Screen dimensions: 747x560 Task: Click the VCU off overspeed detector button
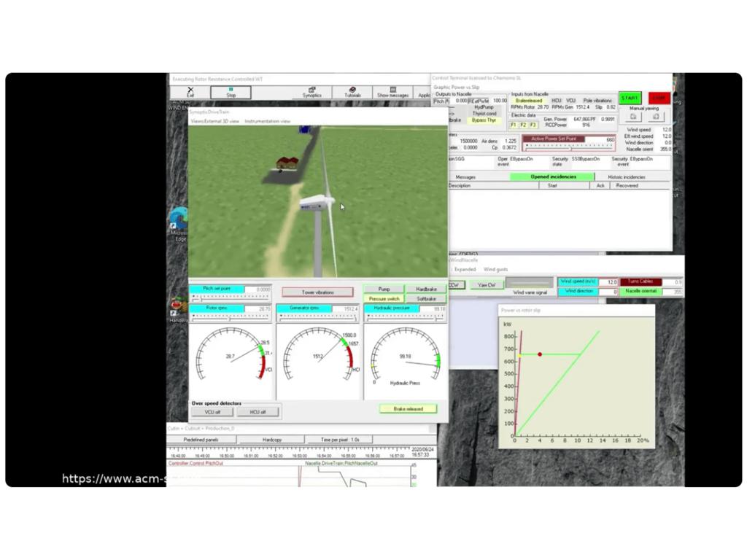[212, 412]
